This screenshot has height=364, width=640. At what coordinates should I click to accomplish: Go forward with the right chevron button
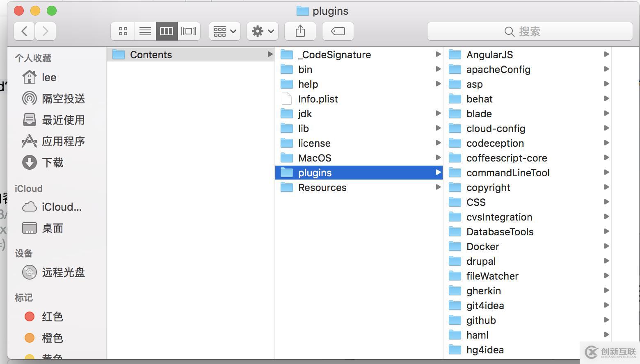(46, 31)
